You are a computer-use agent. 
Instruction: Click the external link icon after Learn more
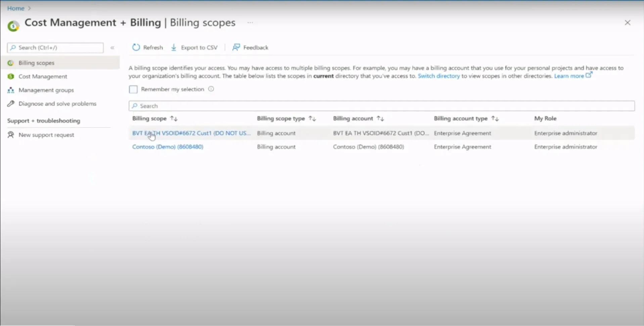589,75
